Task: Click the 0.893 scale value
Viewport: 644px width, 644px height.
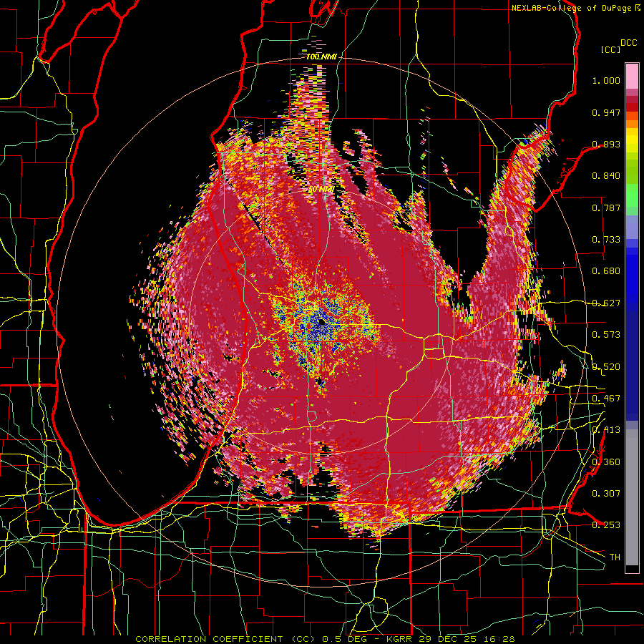Action: (x=606, y=144)
